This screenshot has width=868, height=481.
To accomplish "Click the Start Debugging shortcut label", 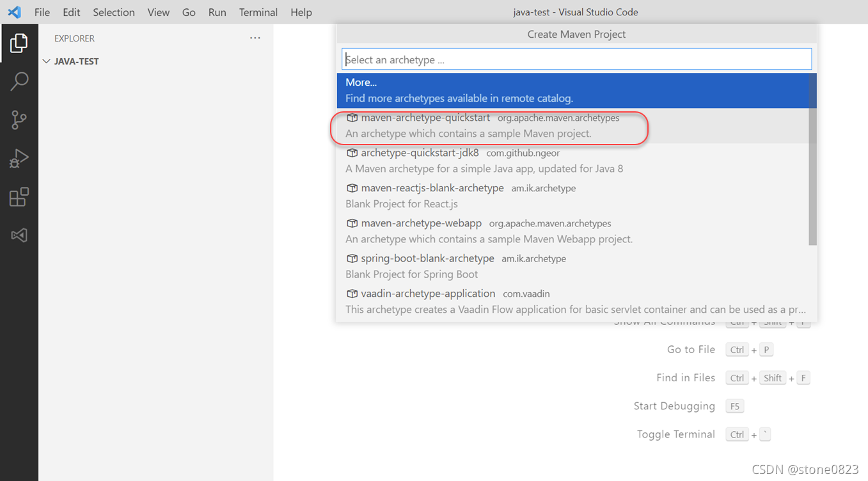I will tap(674, 406).
